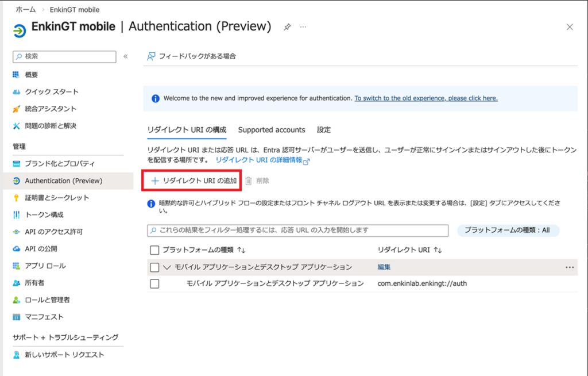Click the reply URL filter input field

(297, 230)
